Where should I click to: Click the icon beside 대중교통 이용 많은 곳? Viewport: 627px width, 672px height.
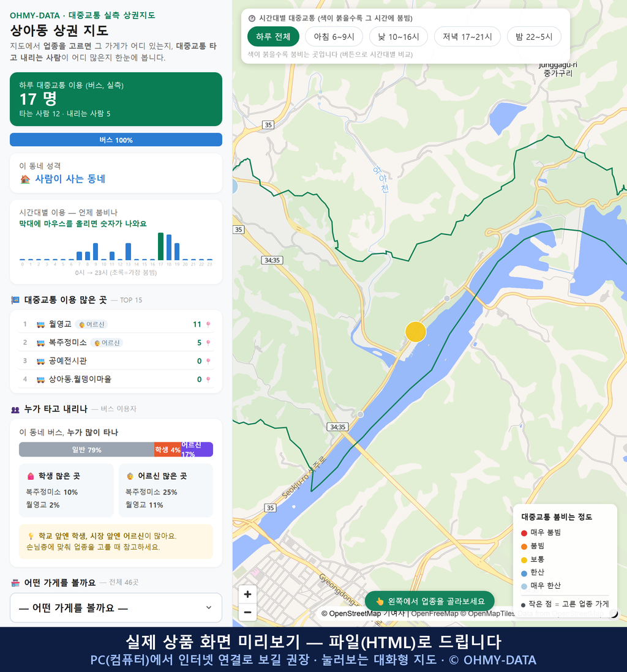tap(15, 300)
